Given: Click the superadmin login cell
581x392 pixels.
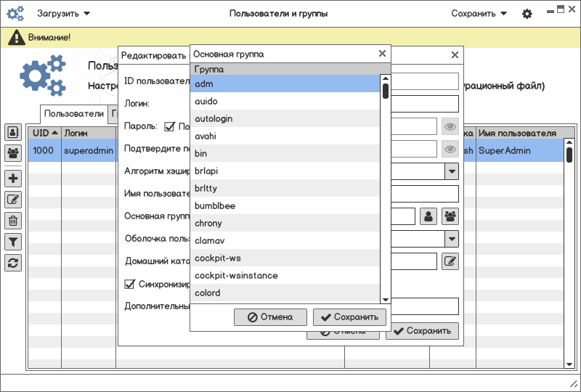Looking at the screenshot, I should pos(89,150).
